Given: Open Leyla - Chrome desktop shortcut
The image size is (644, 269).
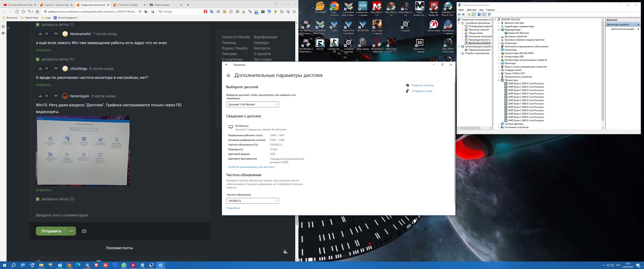Looking at the screenshot, I should pyautogui.click(x=334, y=8).
